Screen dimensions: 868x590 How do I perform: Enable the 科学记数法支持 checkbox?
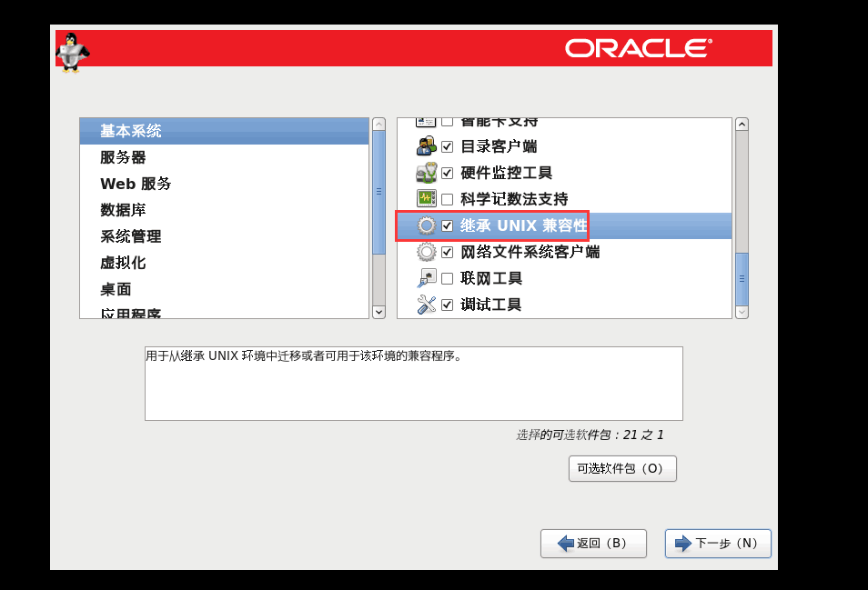447,199
